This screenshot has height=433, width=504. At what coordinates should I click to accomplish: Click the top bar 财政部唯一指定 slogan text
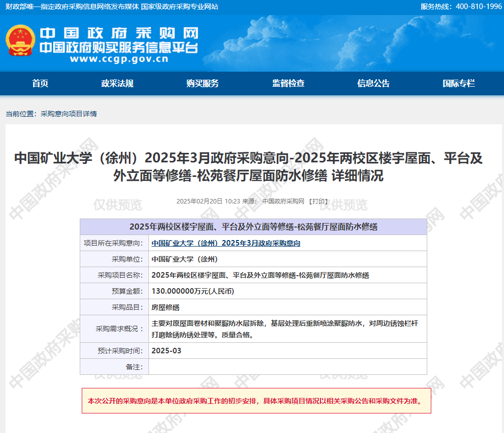click(111, 7)
